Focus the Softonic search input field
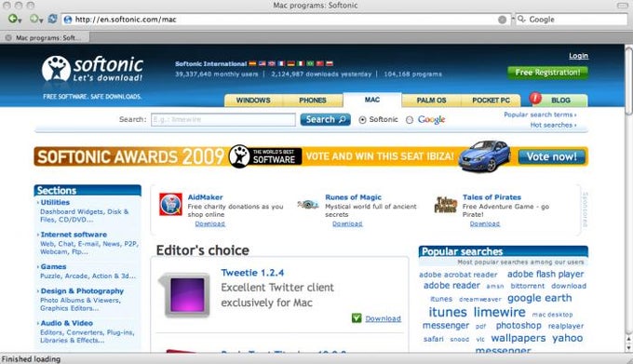Image resolution: width=633 pixels, height=364 pixels. [x=223, y=119]
